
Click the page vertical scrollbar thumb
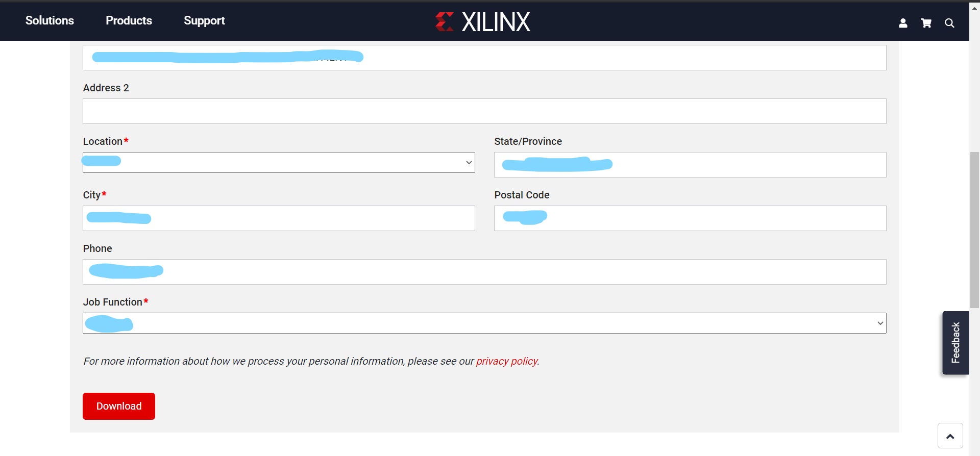click(x=974, y=230)
